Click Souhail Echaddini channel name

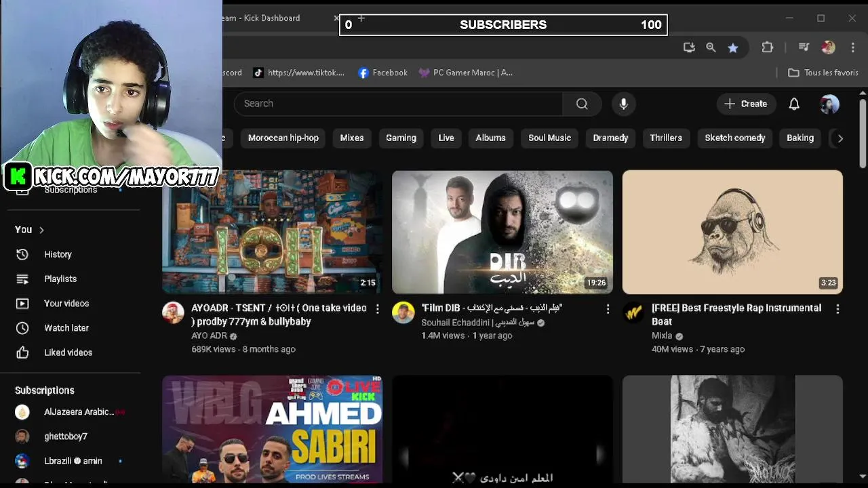tap(479, 323)
